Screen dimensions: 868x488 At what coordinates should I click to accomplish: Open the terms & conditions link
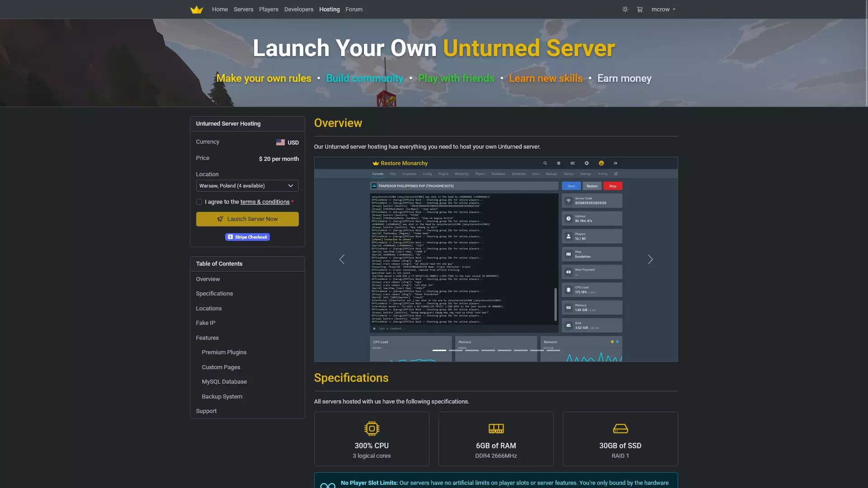(265, 202)
